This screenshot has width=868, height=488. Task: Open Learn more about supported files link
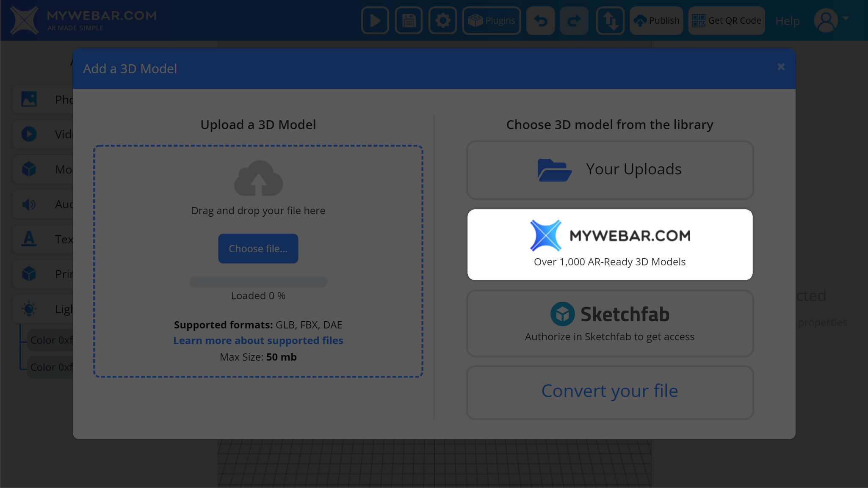click(x=258, y=340)
